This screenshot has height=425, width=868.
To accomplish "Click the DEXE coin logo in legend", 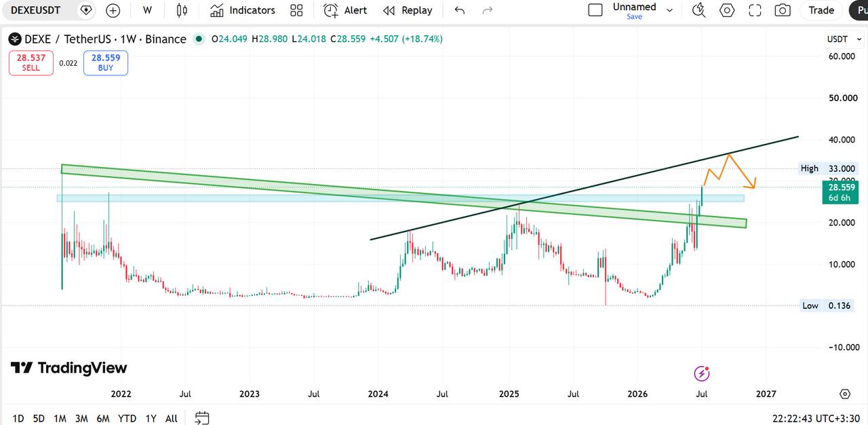I will coord(14,39).
